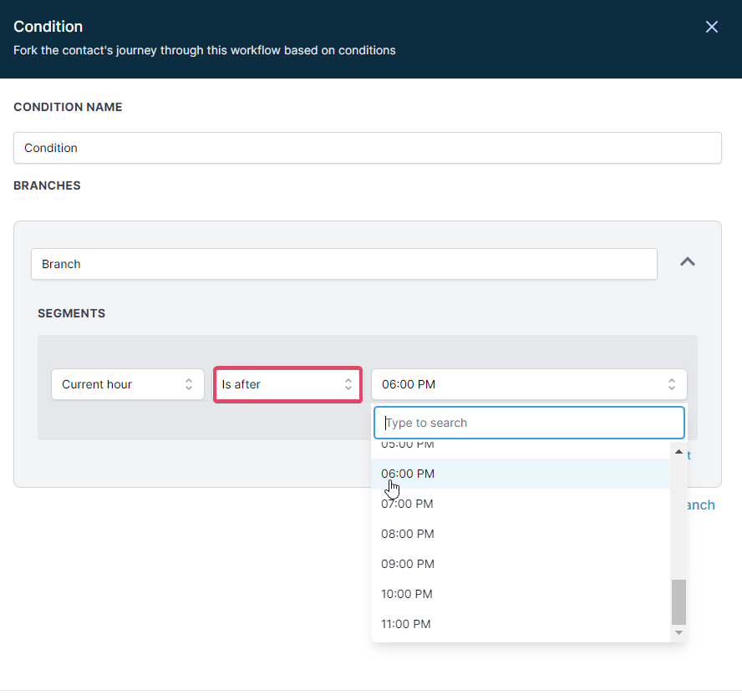Collapse the Branch section chevron
Image resolution: width=742 pixels, height=700 pixels.
[687, 262]
